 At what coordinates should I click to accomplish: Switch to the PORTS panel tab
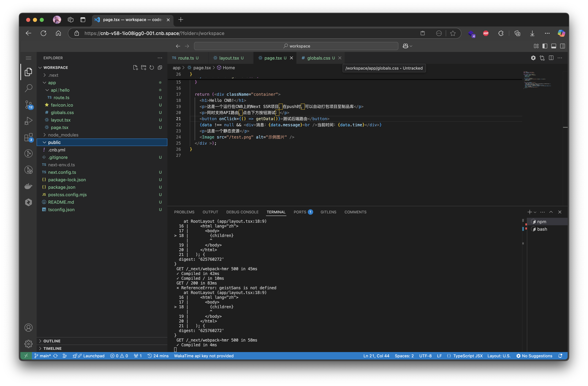(x=300, y=212)
